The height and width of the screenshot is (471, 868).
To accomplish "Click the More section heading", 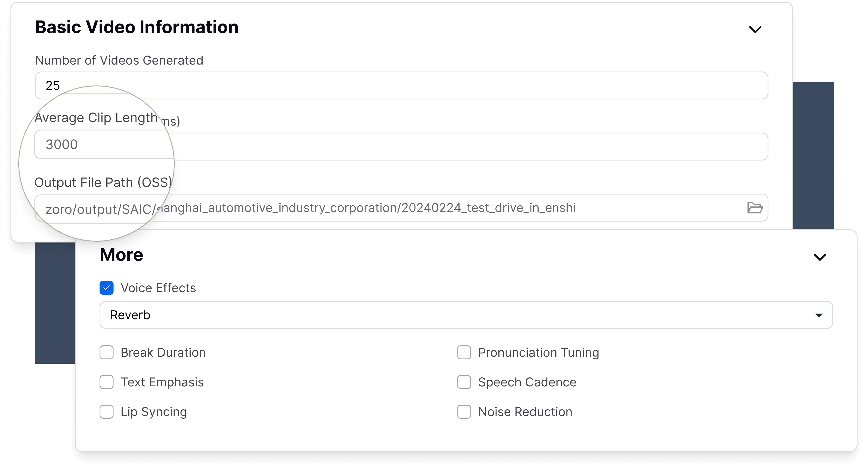I will (x=121, y=255).
